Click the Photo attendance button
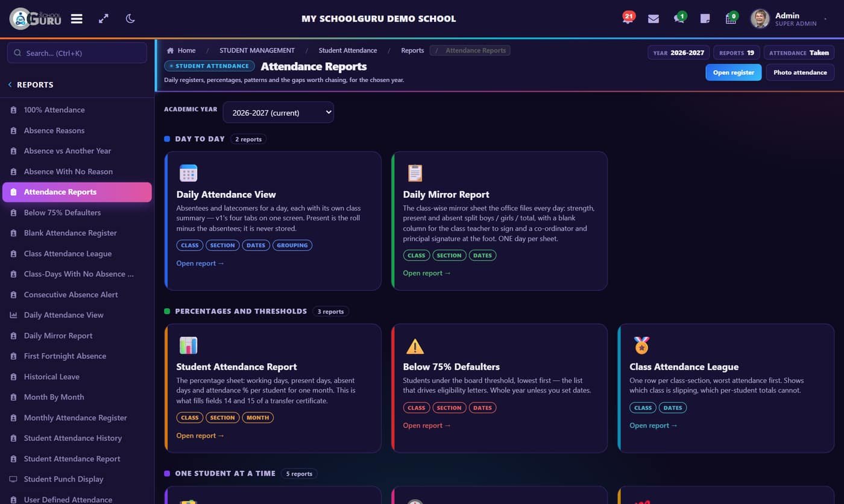 (x=800, y=72)
